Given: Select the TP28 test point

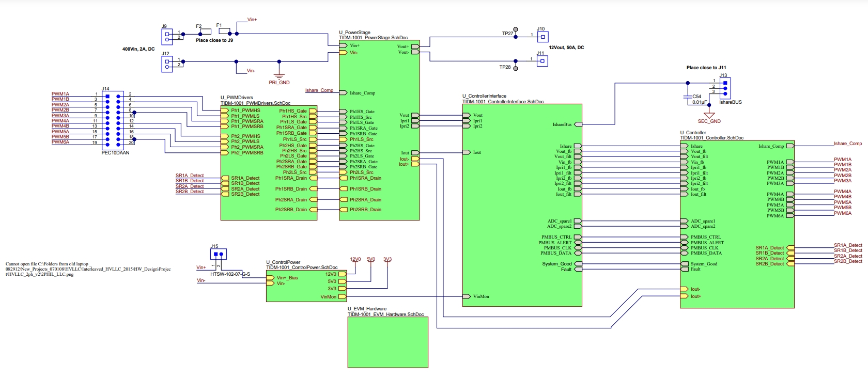Looking at the screenshot, I should (x=515, y=68).
